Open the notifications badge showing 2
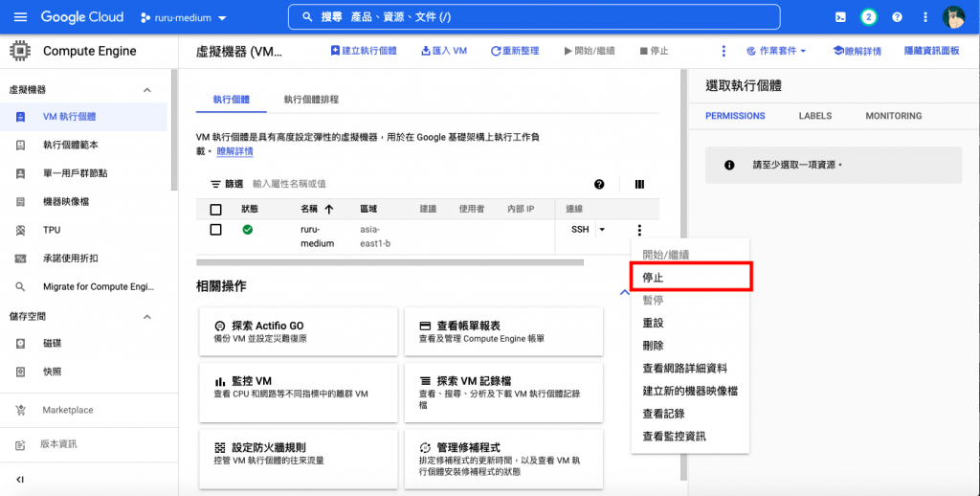 [867, 17]
